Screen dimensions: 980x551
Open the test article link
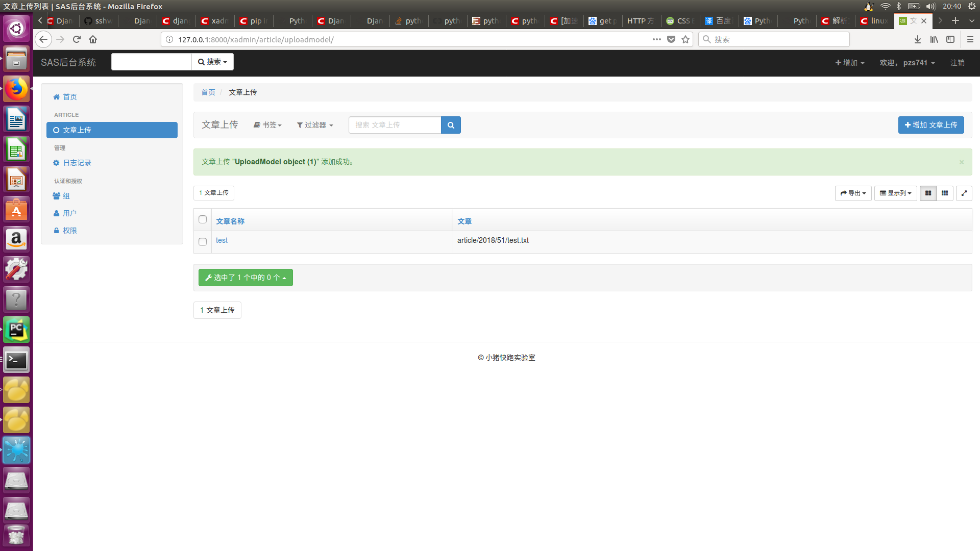tap(222, 240)
